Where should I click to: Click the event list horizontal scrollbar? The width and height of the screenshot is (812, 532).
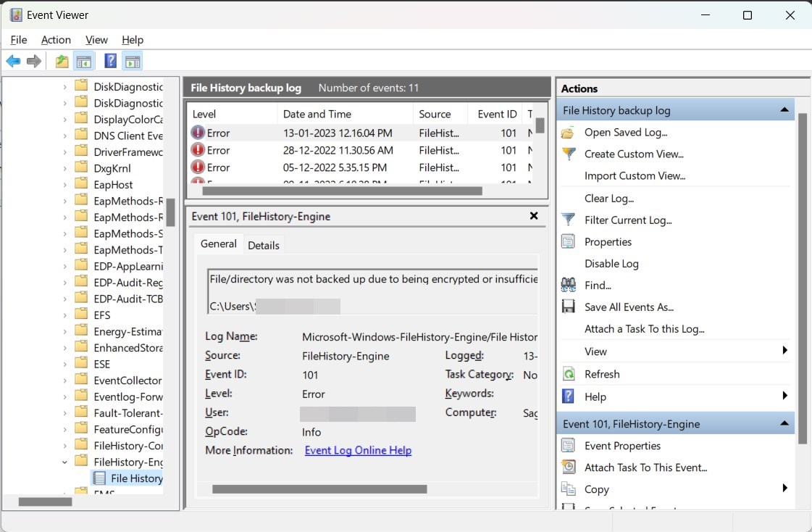tap(342, 191)
